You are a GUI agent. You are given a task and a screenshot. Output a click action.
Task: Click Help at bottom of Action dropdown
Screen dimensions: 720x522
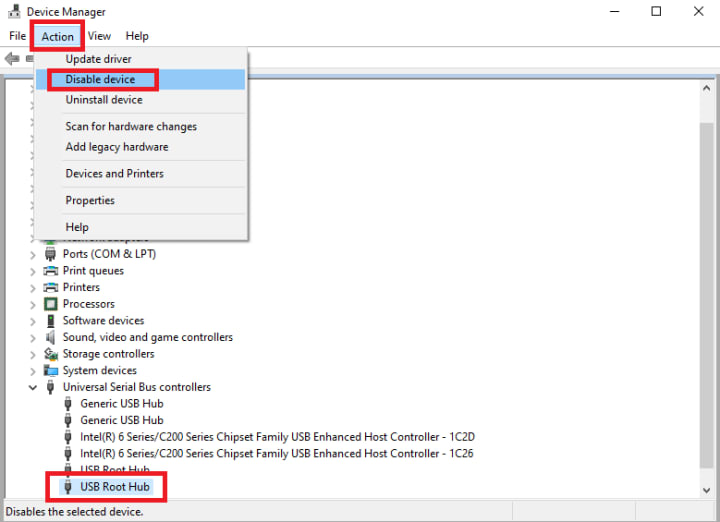[x=141, y=227]
